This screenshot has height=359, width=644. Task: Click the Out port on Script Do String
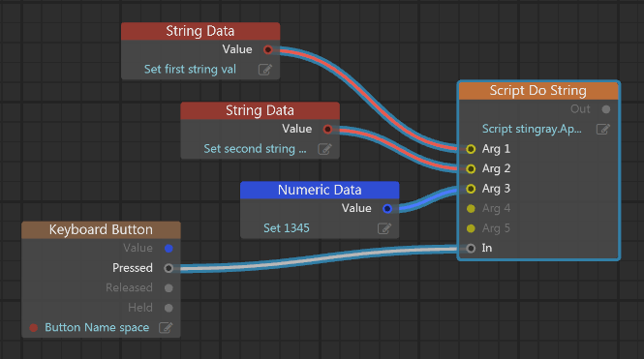tap(606, 109)
